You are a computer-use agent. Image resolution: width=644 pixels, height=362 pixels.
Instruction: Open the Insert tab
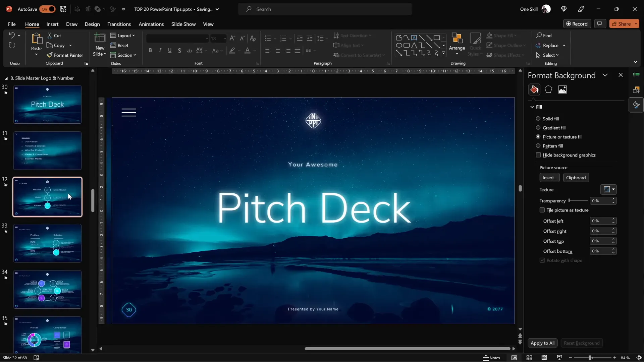pyautogui.click(x=52, y=24)
